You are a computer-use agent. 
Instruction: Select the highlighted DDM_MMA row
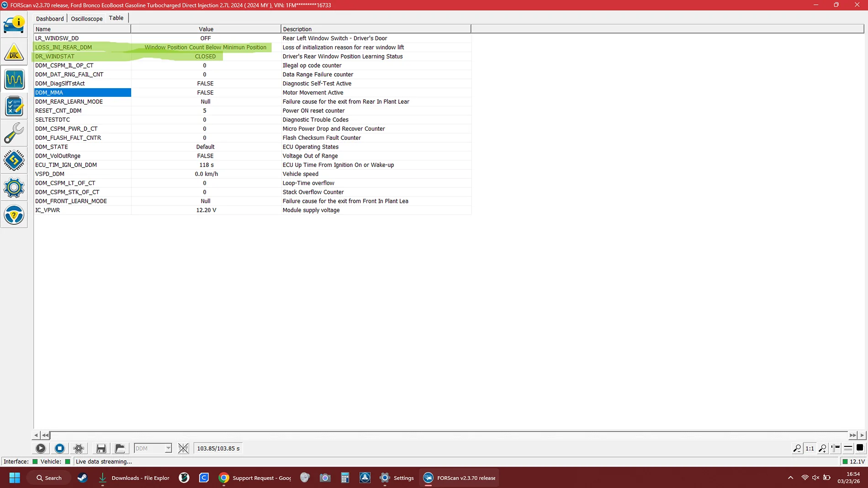[x=252, y=93]
